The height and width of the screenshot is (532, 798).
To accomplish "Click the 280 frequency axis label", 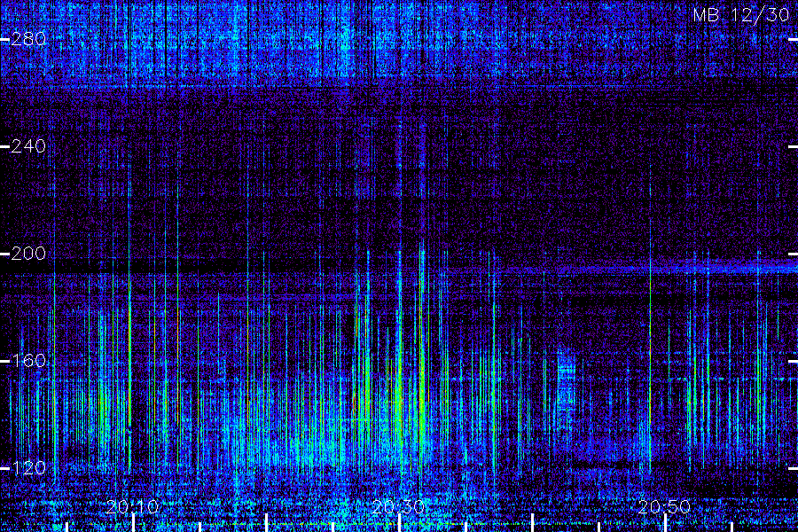I will coord(28,39).
